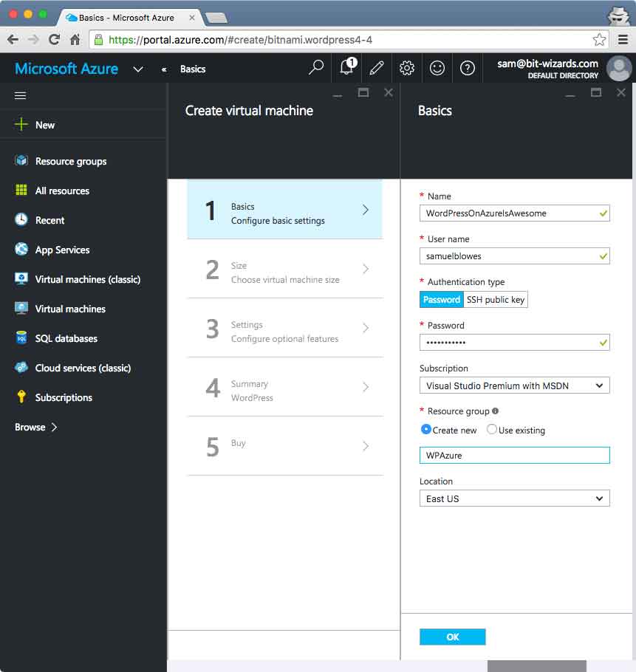The image size is (636, 672).
Task: Open step 2 Size choose machine size
Action: pyautogui.click(x=284, y=268)
